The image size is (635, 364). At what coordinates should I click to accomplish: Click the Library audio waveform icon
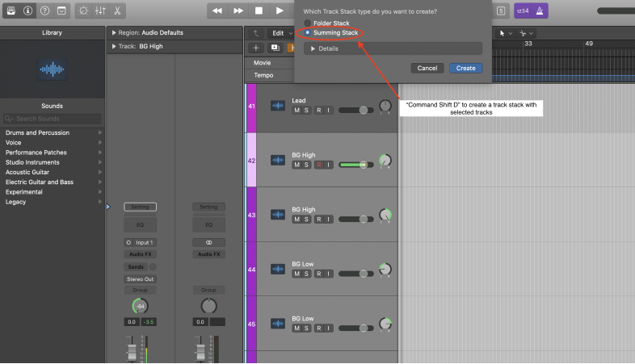[52, 69]
